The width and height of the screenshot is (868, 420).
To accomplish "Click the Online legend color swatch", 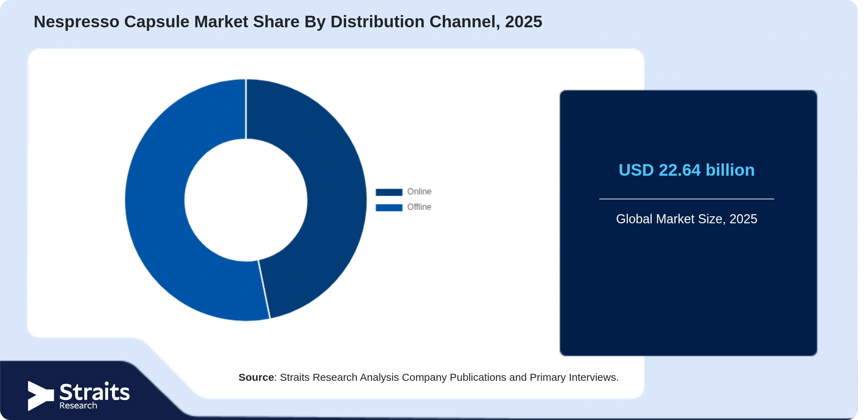I will [389, 192].
